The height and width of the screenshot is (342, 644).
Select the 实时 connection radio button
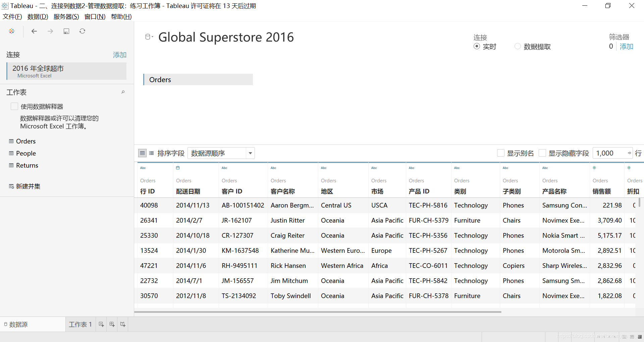click(x=477, y=46)
